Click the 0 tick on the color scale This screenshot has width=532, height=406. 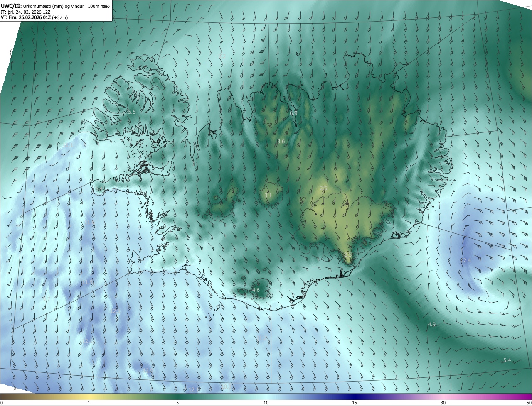point(2,403)
